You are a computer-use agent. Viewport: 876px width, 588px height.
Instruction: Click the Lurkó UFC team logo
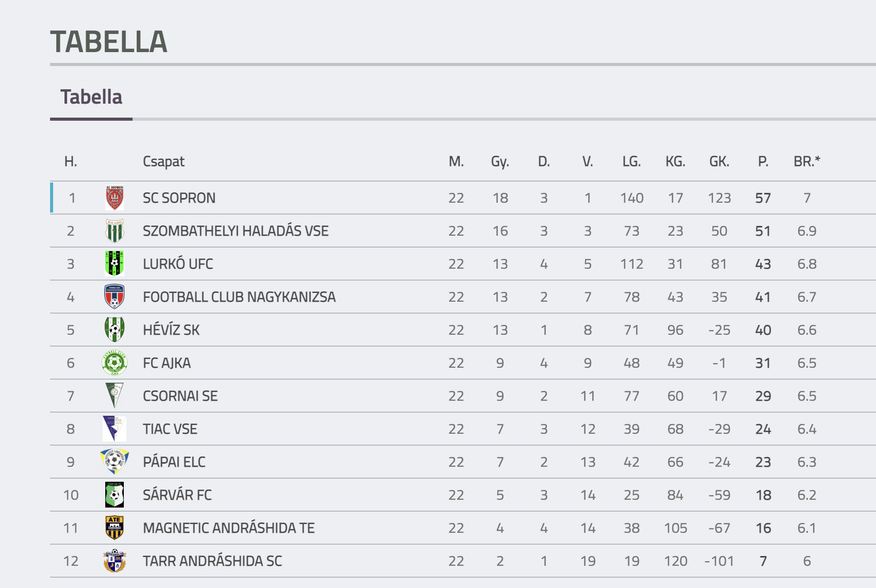click(115, 264)
